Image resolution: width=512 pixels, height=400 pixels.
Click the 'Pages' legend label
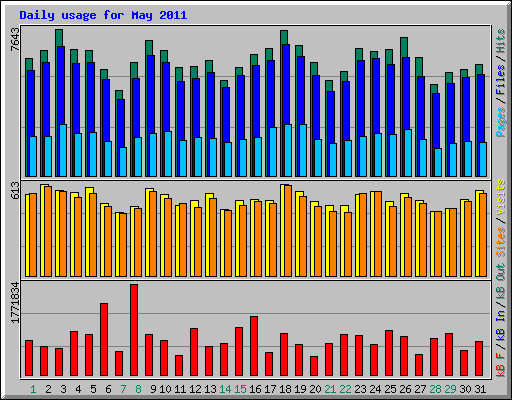[x=501, y=122]
